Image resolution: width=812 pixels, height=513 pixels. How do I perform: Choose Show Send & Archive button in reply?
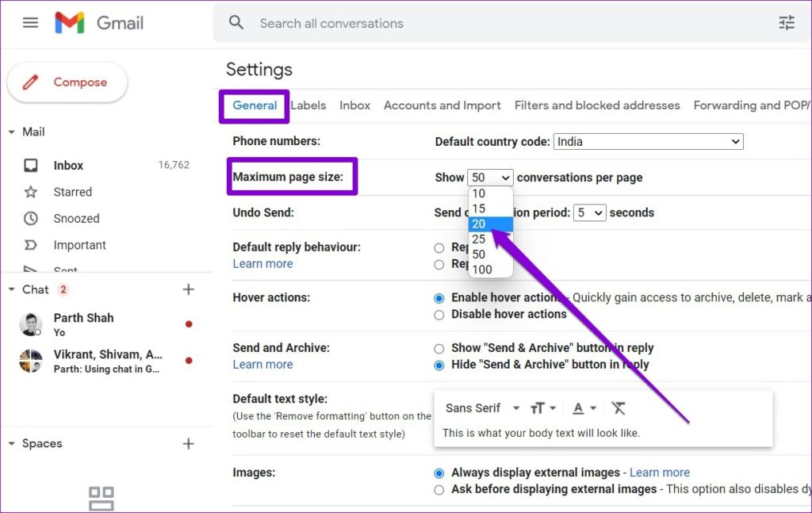(439, 348)
